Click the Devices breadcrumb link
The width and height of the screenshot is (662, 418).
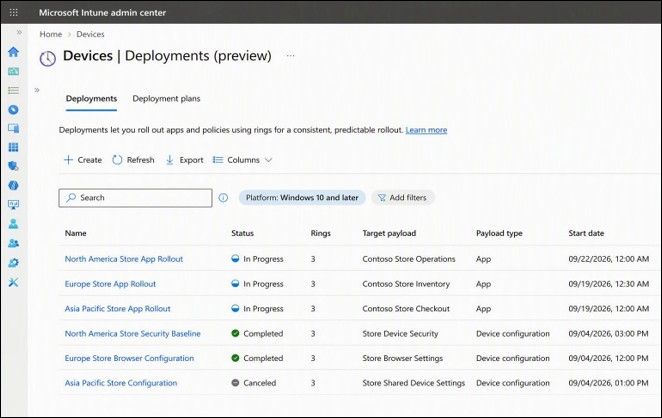point(90,34)
